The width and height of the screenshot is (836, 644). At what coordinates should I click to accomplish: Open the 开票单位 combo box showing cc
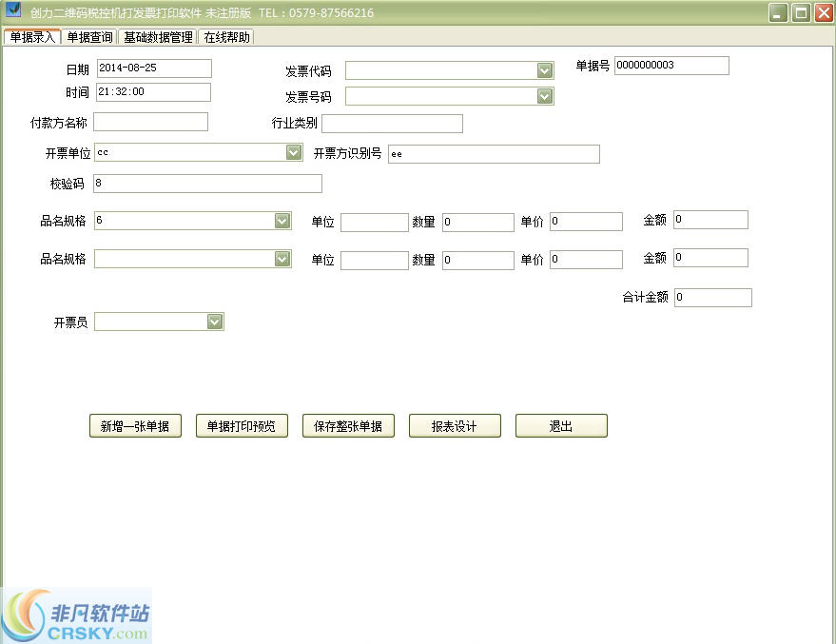coord(292,152)
